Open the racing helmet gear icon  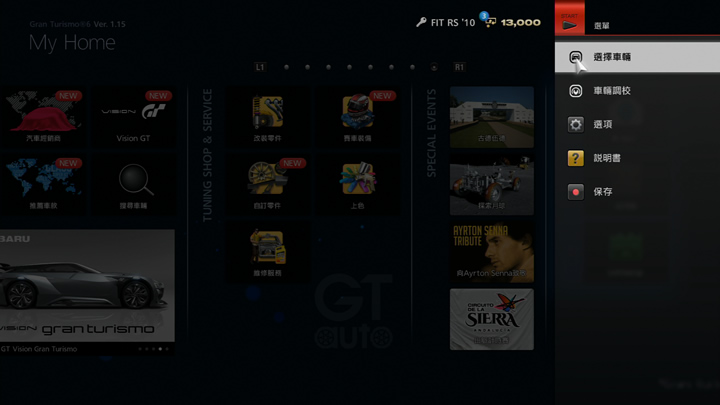coord(357,112)
